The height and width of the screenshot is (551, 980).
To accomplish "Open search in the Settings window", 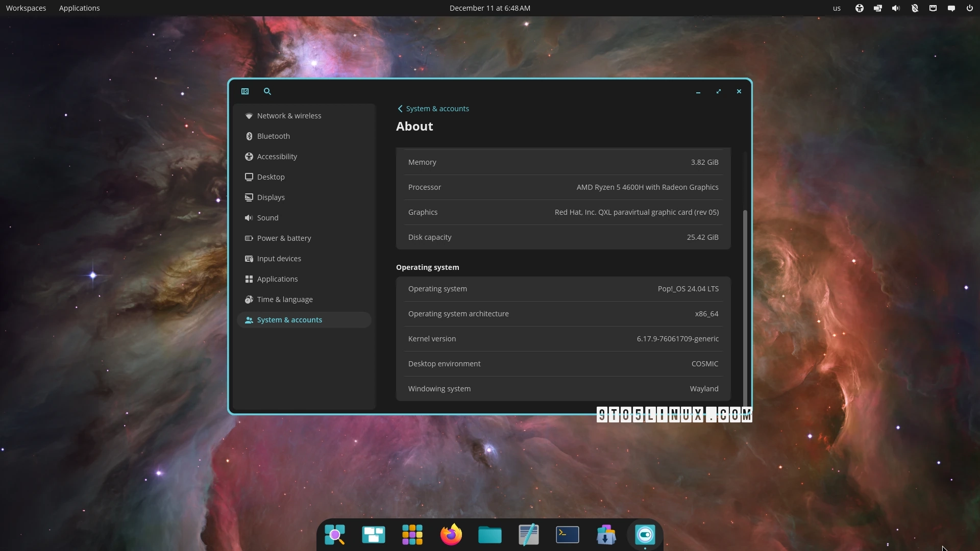I will coord(267,91).
